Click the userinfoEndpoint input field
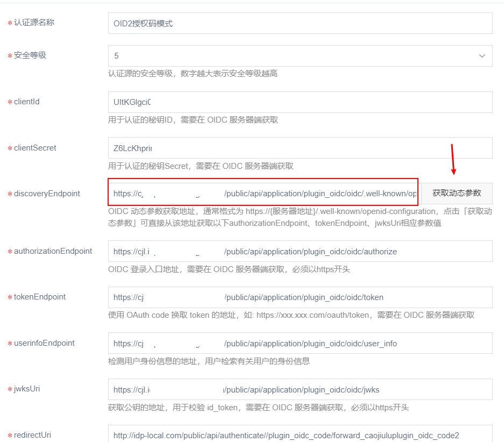The width and height of the screenshot is (504, 442). (x=300, y=343)
